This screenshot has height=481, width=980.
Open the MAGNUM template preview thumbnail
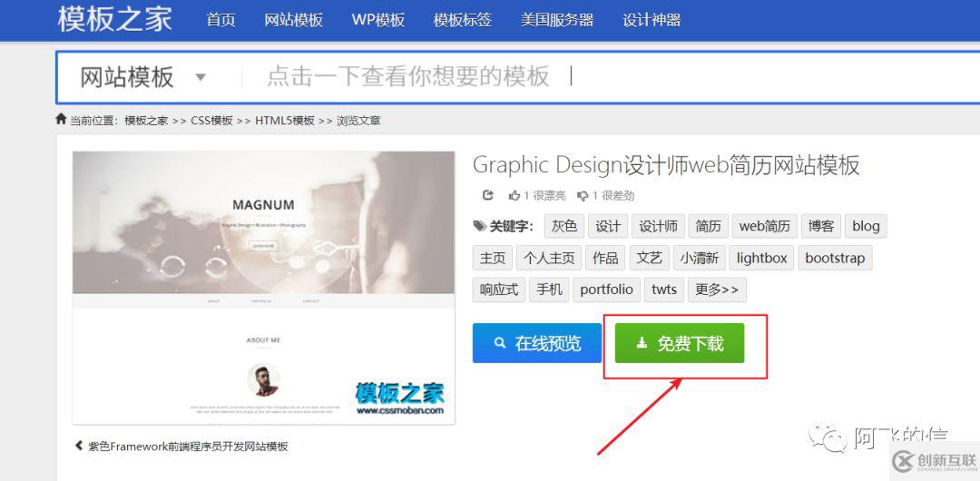pyautogui.click(x=263, y=287)
